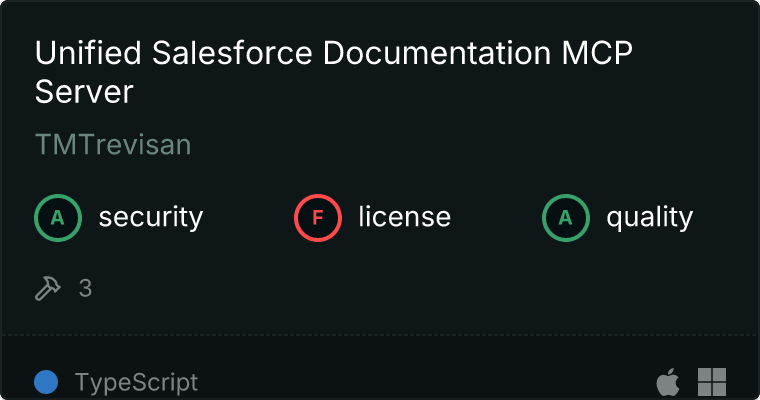
Task: Open the TMTrevisan author profile
Action: point(113,145)
